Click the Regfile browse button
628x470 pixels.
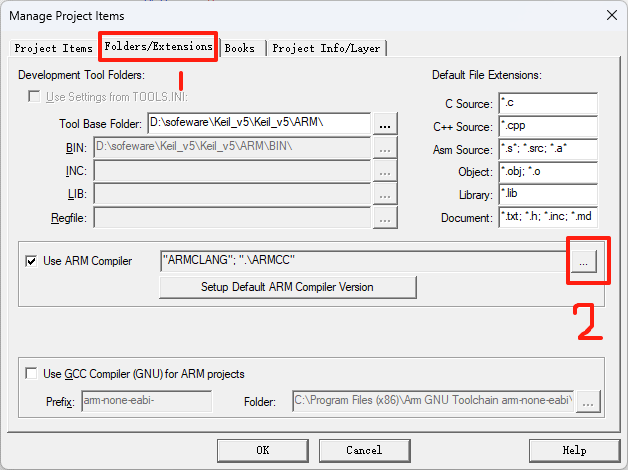(x=385, y=218)
